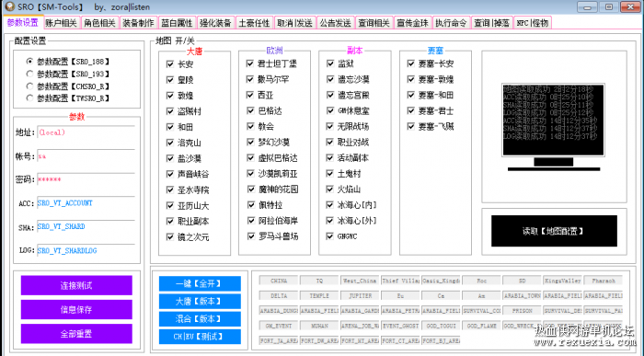This screenshot has width=644, height=356.
Task: Toggle the 巴格达 checkbox
Action: coord(250,111)
